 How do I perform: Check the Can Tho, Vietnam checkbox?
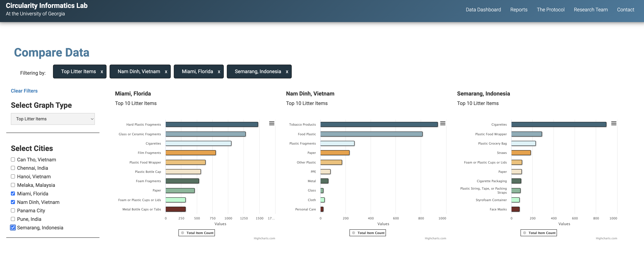[13, 160]
